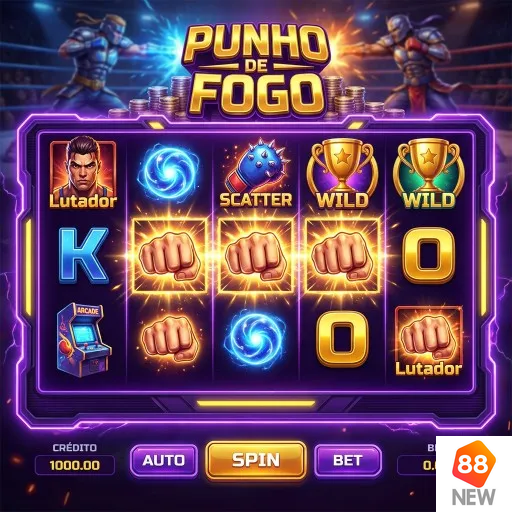Click the CRÉDITO 1000.00 balance field
The image size is (512, 512).
tap(75, 465)
